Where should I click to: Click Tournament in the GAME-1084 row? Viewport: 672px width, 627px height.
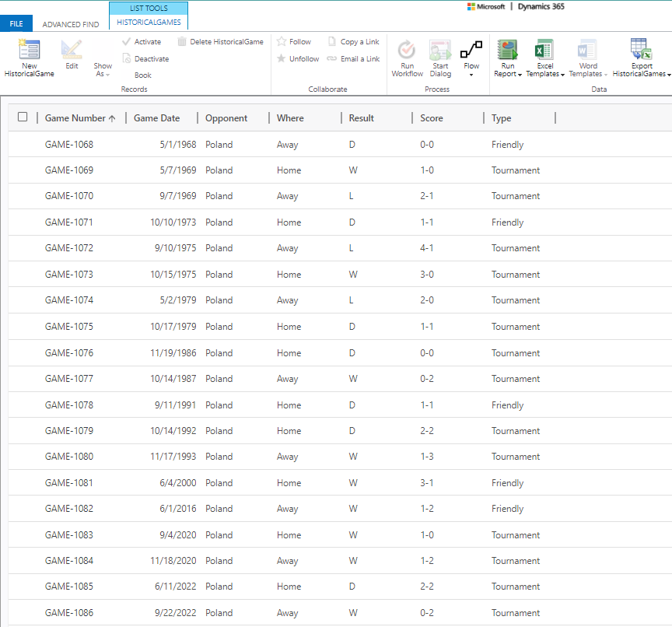(516, 561)
